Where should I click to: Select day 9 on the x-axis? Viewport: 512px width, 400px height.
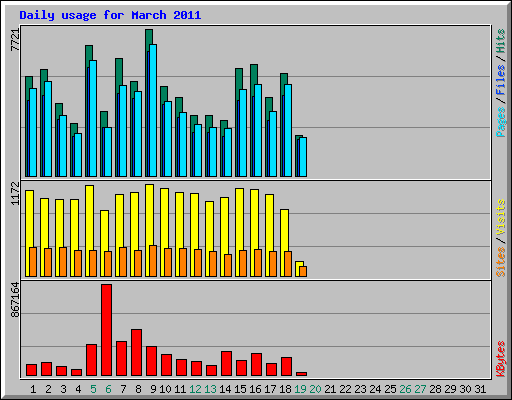[153, 389]
